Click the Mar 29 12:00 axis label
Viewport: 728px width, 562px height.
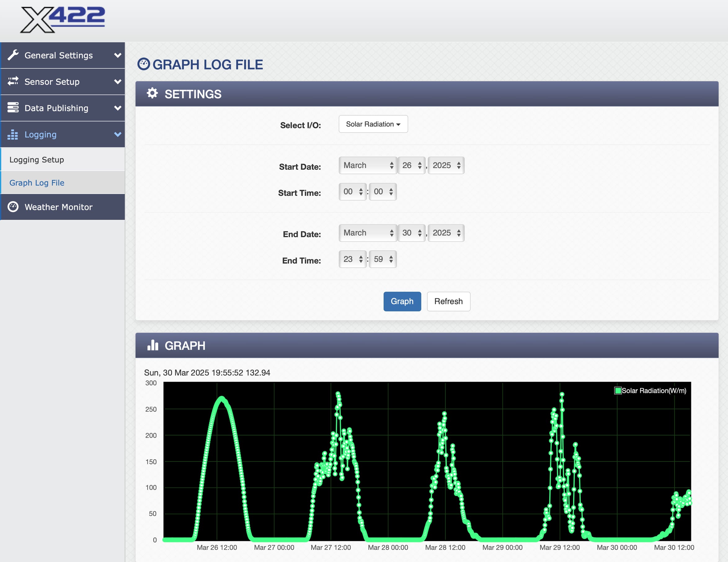[560, 547]
